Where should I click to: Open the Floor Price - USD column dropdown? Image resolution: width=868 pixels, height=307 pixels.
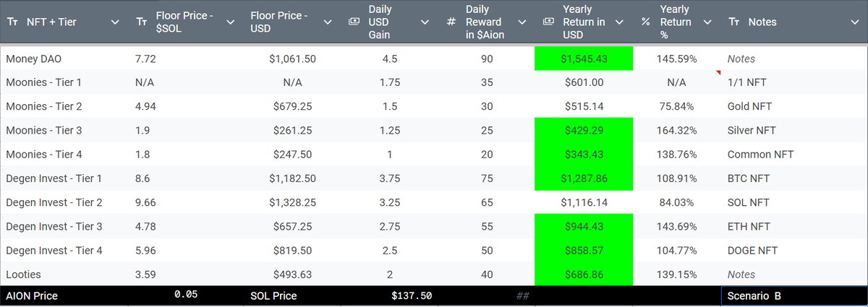click(328, 22)
